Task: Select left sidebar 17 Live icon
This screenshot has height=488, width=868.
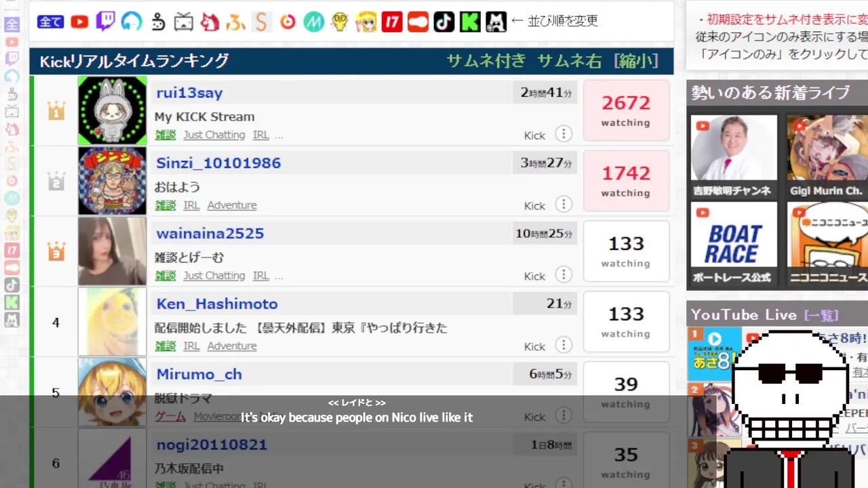Action: click(x=12, y=251)
